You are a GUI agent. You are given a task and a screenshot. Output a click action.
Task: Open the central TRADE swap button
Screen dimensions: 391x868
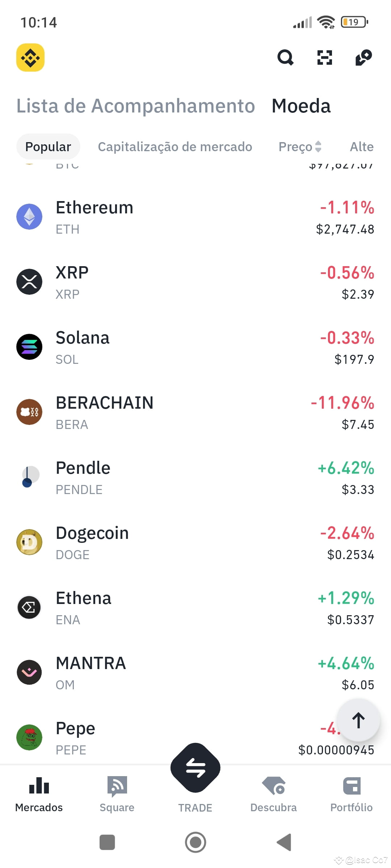click(x=195, y=767)
